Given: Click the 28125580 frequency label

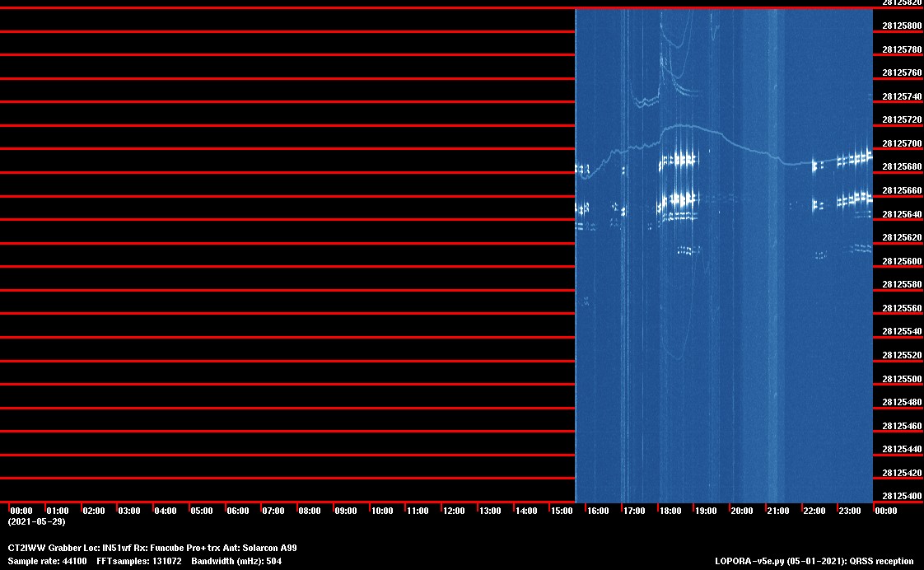Looking at the screenshot, I should pos(902,285).
